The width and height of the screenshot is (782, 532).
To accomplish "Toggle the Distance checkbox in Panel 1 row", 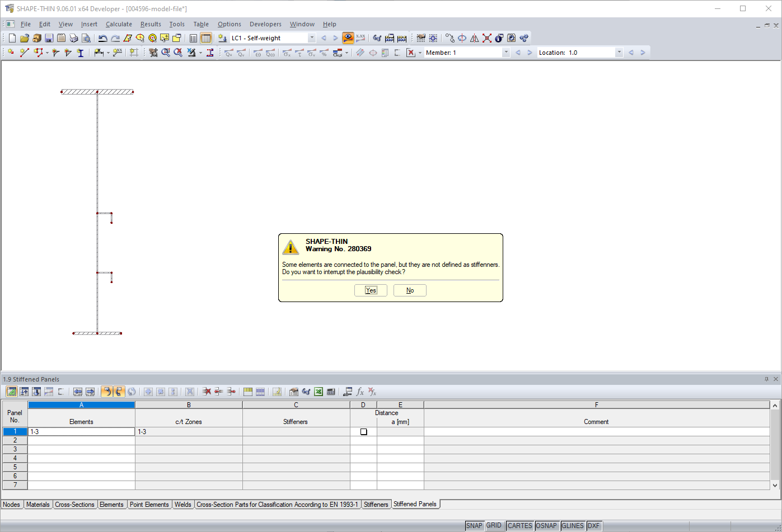I will pos(363,431).
